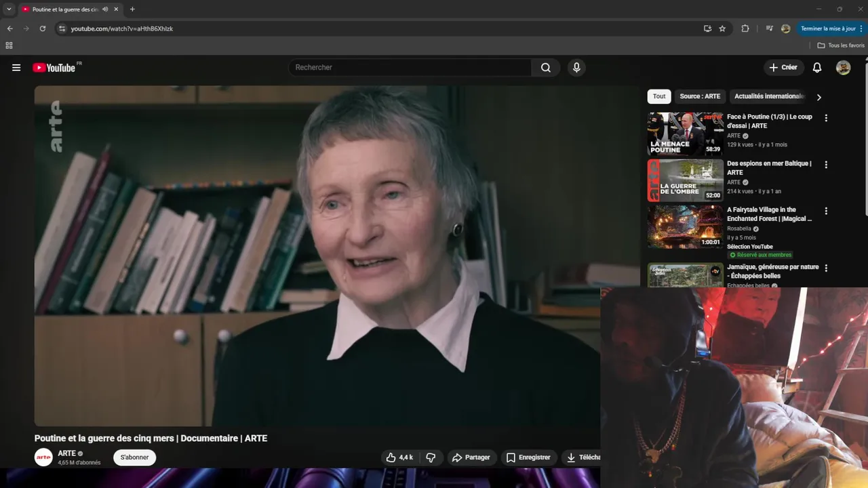Open the media control icon in toolbar
This screenshot has height=488, width=868.
[x=769, y=28]
